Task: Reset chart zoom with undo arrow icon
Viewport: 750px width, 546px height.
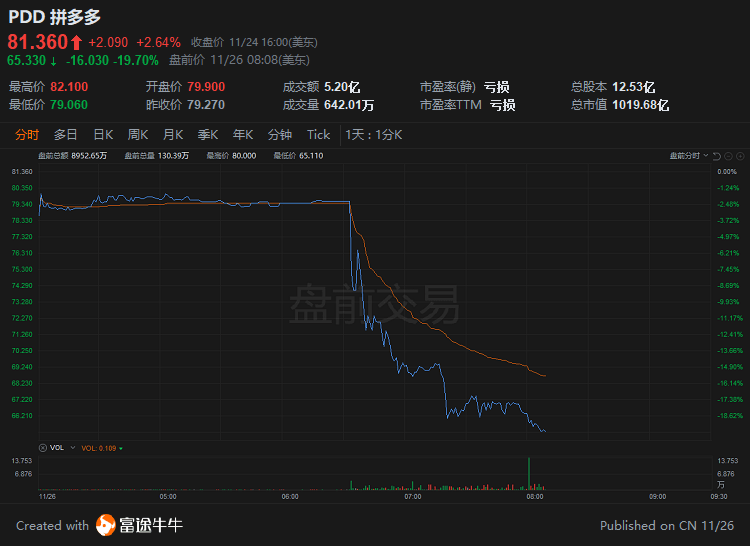Action: [717, 156]
